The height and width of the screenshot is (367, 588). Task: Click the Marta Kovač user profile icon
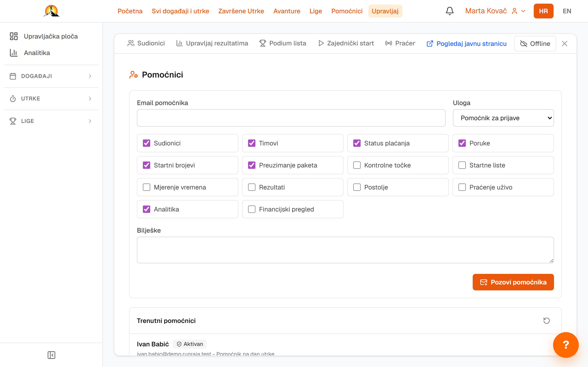click(514, 11)
